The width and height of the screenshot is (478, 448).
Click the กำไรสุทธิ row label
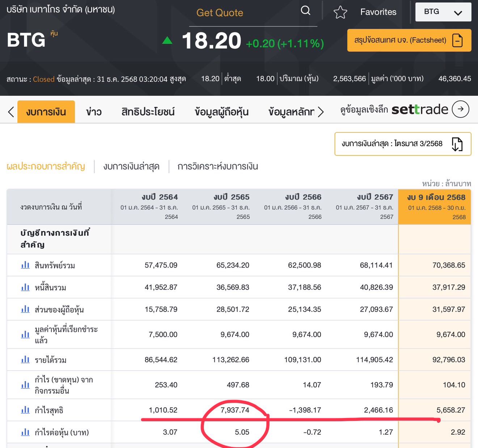[49, 410]
